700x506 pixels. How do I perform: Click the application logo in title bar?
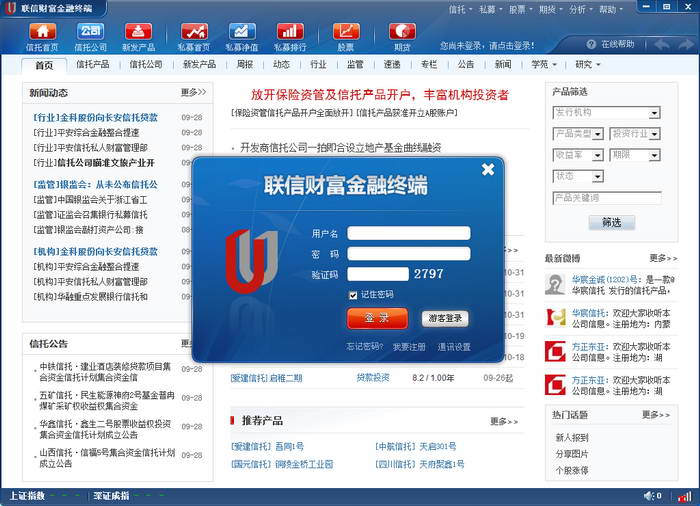tap(11, 8)
